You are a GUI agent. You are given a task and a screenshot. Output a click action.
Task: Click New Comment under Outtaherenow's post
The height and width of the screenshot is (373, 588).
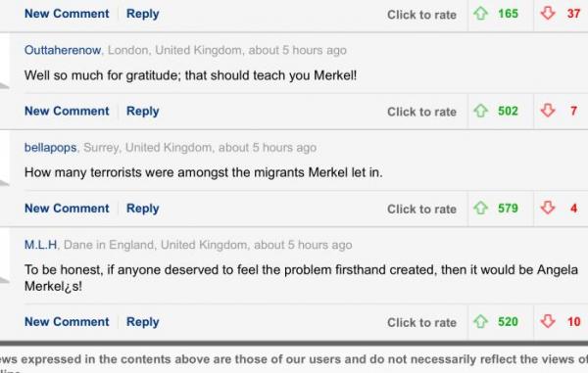67,111
